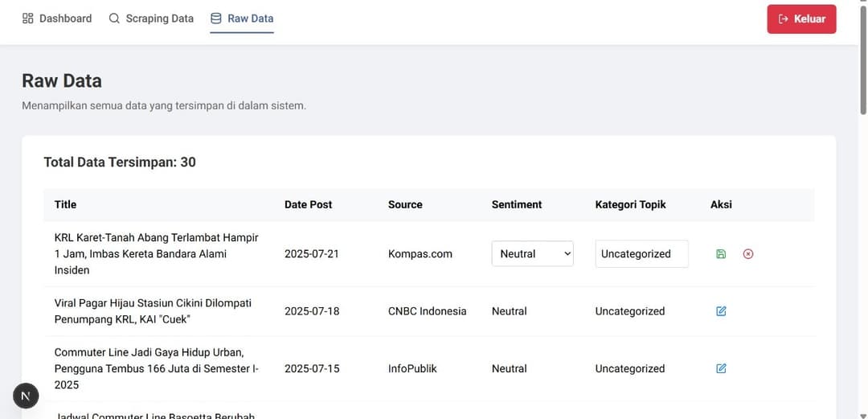Click the Keluar logout button
The width and height of the screenshot is (868, 419).
pyautogui.click(x=801, y=18)
